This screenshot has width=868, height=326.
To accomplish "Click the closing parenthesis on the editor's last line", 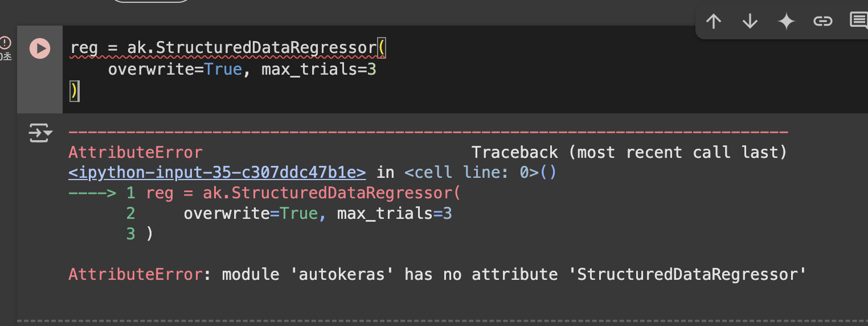I will click(x=74, y=91).
